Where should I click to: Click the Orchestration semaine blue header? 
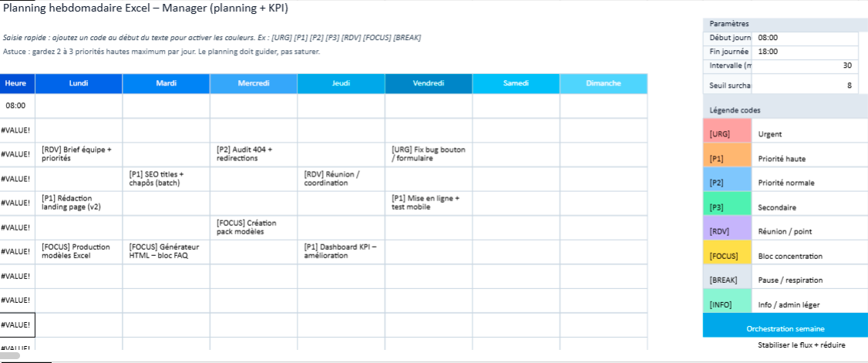[x=785, y=326]
